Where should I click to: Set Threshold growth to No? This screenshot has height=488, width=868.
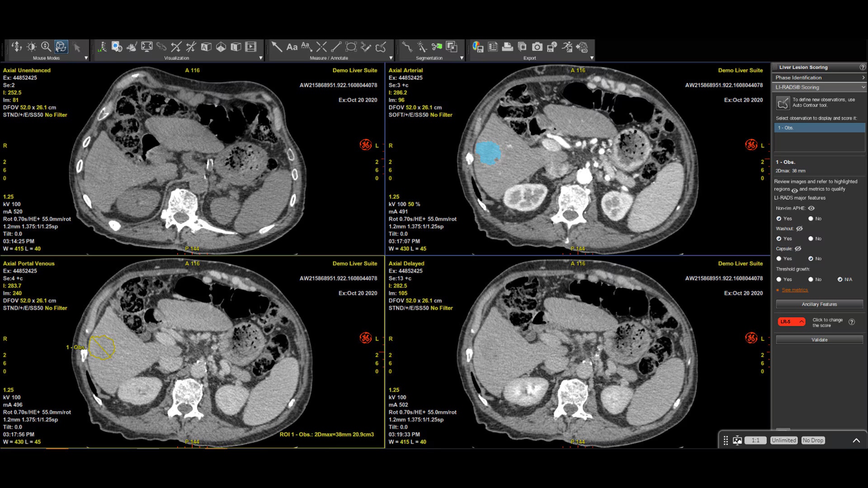click(x=811, y=280)
